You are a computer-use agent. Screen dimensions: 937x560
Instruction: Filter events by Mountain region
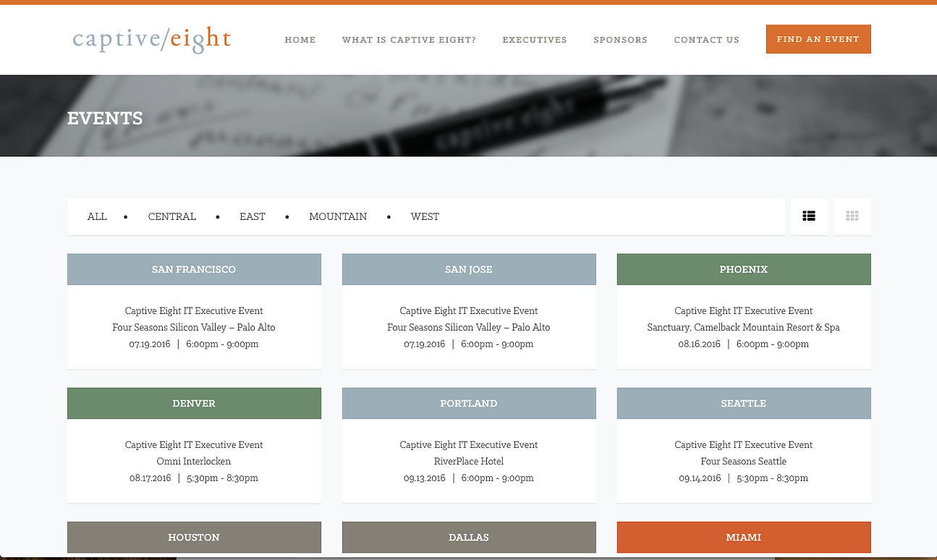338,216
